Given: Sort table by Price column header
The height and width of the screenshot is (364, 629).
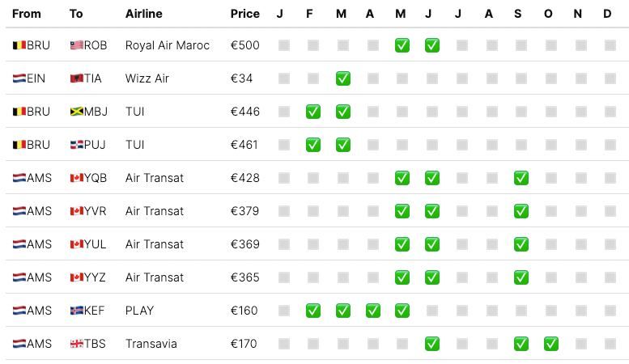Looking at the screenshot, I should pyautogui.click(x=244, y=14).
